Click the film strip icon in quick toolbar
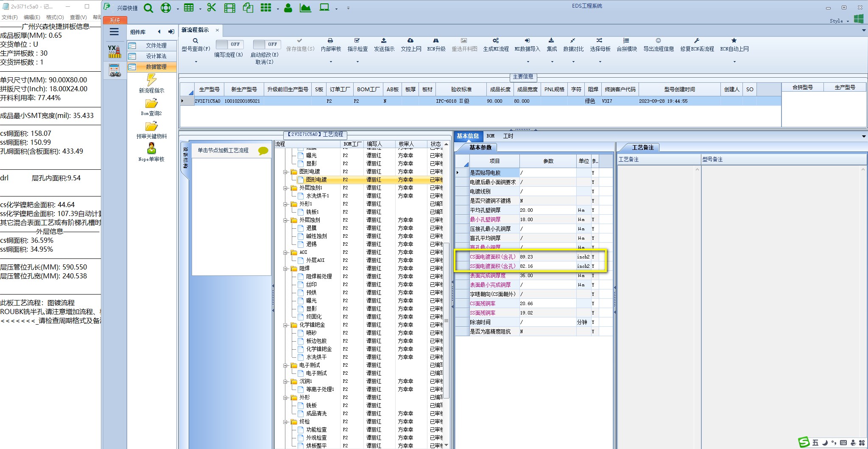The height and width of the screenshot is (449, 868). point(229,8)
